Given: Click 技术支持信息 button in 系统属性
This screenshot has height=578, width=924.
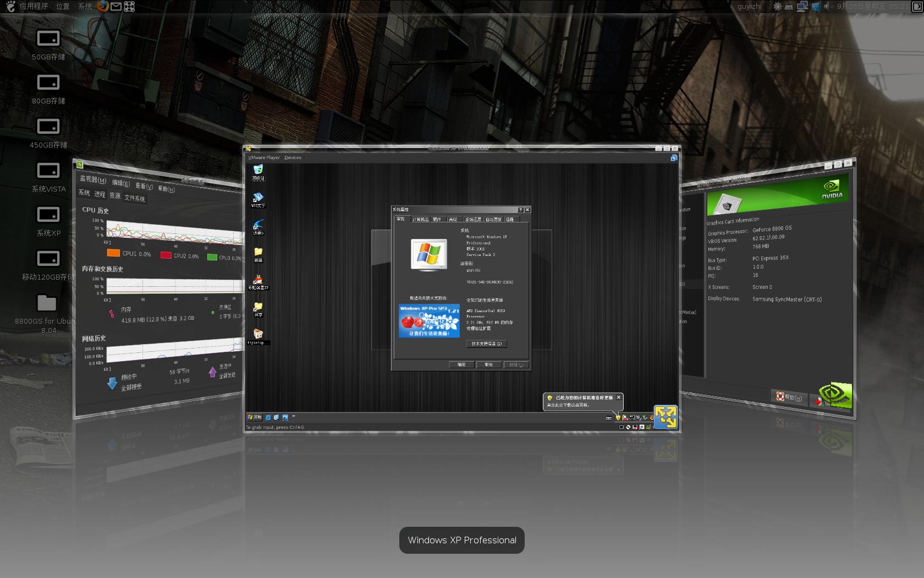Looking at the screenshot, I should [486, 343].
